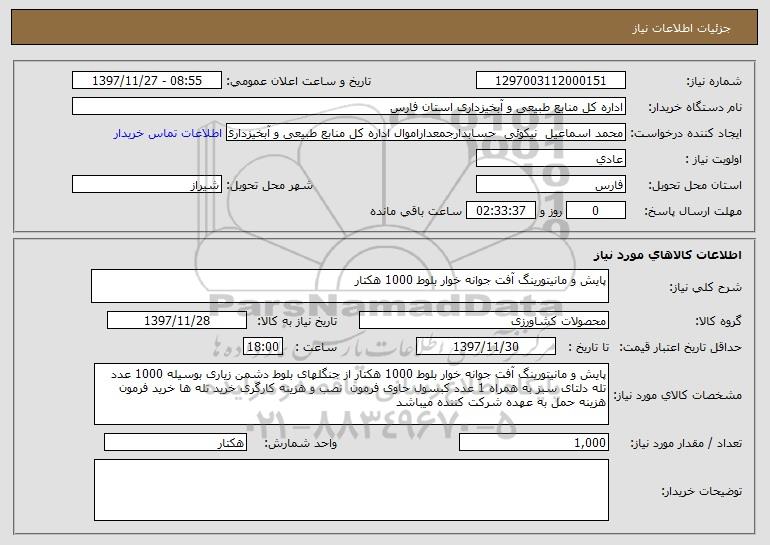Select the label شهر محل تحویل
The image size is (770, 545).
point(269,185)
